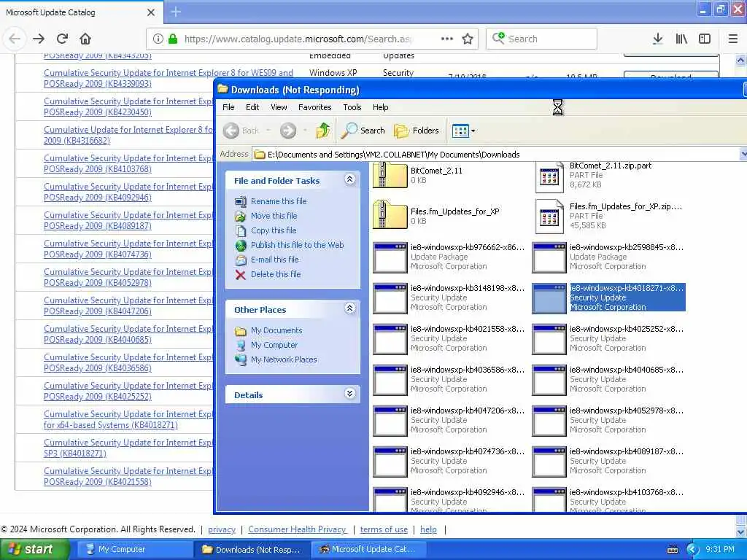This screenshot has height=560, width=747.
Task: Select ie8-windowsxp-kb4047206 file name
Action: tap(468, 411)
